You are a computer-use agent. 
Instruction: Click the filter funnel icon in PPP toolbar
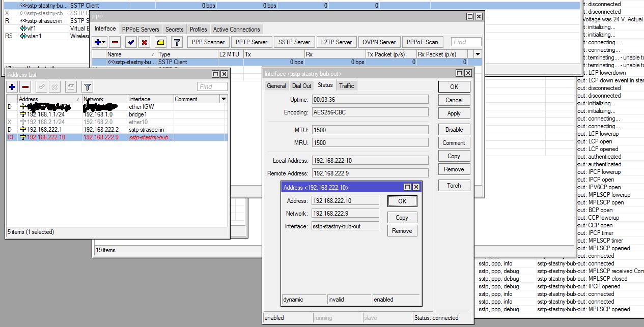tap(177, 42)
